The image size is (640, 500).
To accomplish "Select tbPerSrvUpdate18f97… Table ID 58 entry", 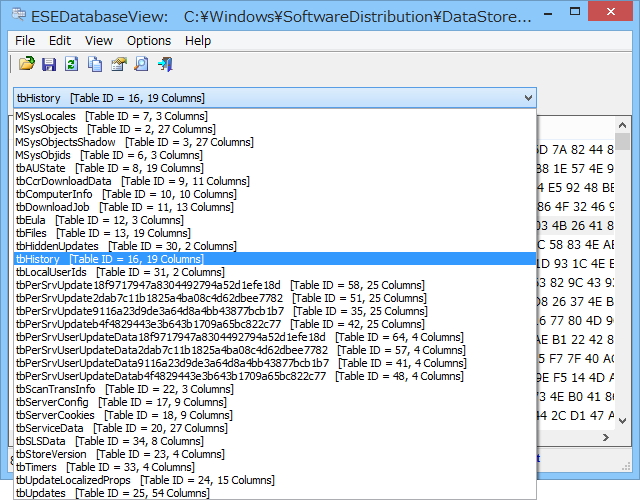I will (275, 285).
